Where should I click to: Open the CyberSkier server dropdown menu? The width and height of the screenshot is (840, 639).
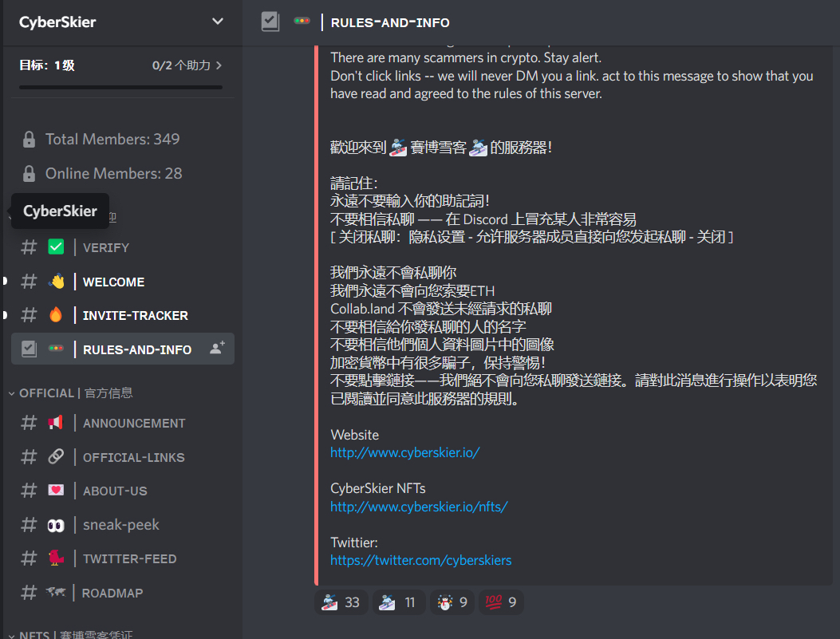coord(218,22)
